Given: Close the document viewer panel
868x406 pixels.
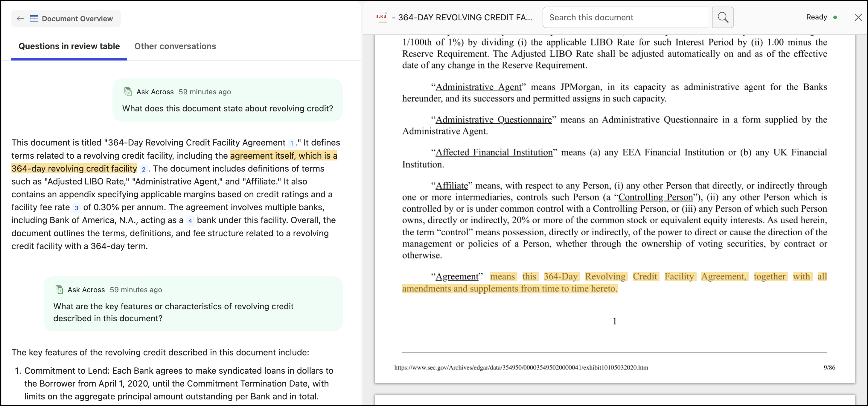Looking at the screenshot, I should 858,17.
